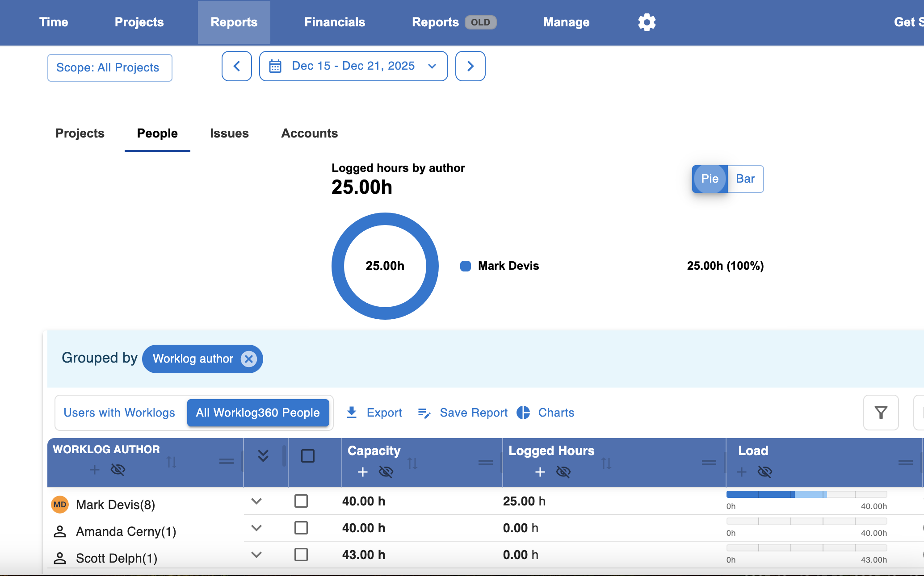Click the Mark Devis load progress bar
The height and width of the screenshot is (576, 924).
pyautogui.click(x=806, y=494)
